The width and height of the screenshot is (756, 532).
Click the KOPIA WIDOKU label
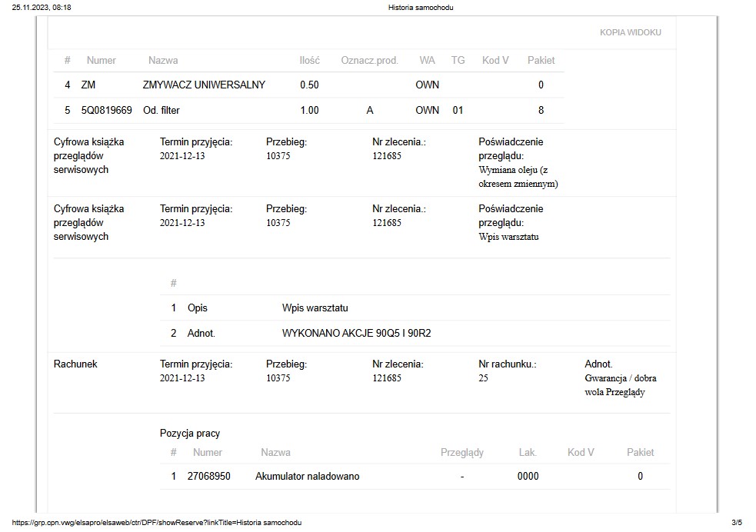tap(630, 32)
